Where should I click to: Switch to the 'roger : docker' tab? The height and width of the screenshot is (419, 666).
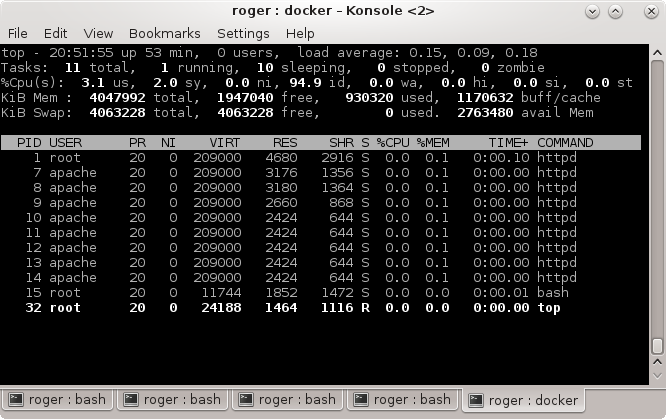click(x=524, y=400)
